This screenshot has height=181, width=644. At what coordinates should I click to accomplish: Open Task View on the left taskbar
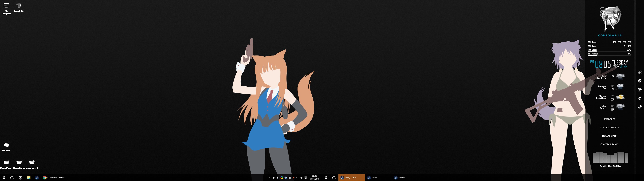click(x=12, y=178)
